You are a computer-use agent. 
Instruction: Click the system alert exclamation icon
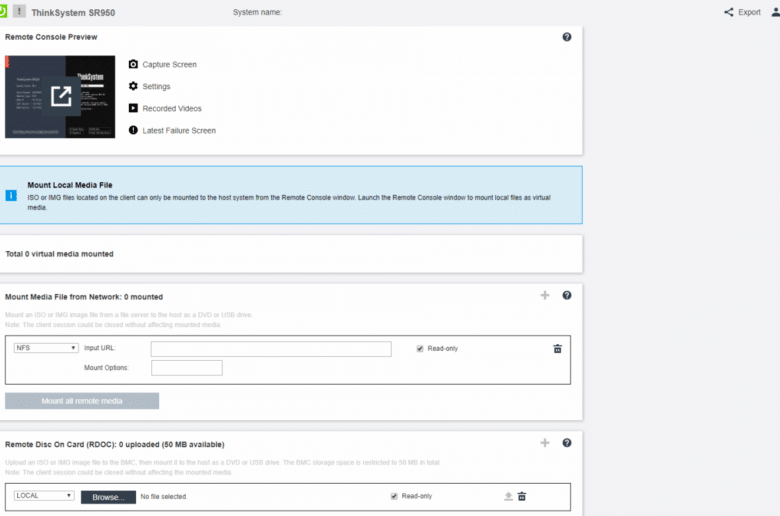tap(19, 11)
